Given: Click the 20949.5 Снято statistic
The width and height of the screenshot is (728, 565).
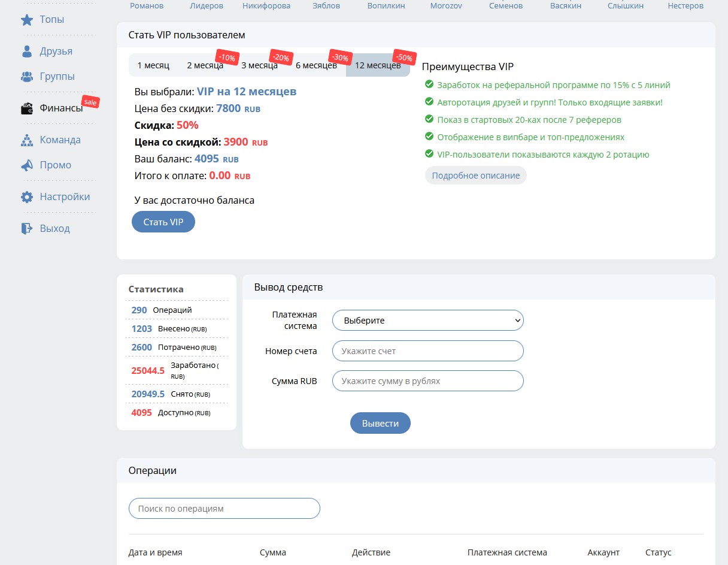Looking at the screenshot, I should coord(177,394).
